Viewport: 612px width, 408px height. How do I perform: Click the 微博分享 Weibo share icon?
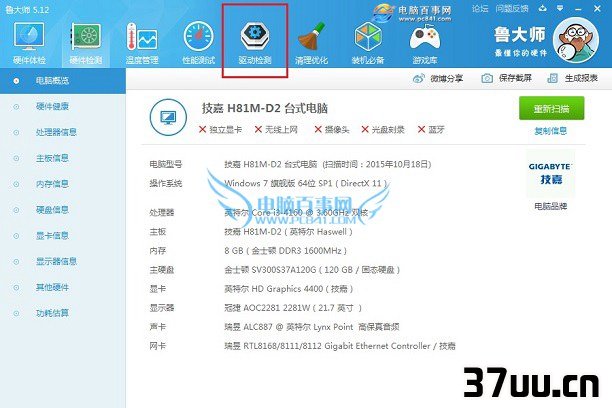click(x=418, y=78)
